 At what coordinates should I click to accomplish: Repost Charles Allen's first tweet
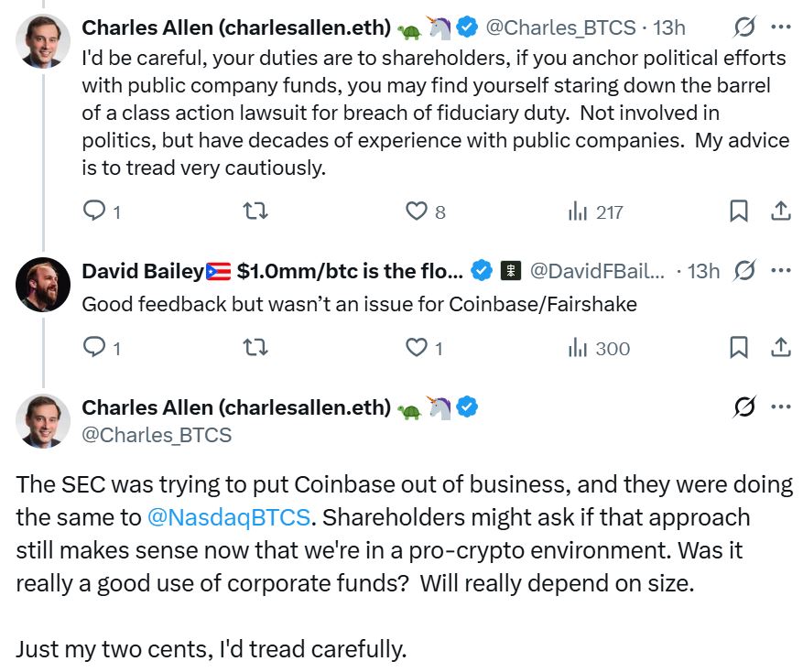pyautogui.click(x=255, y=211)
